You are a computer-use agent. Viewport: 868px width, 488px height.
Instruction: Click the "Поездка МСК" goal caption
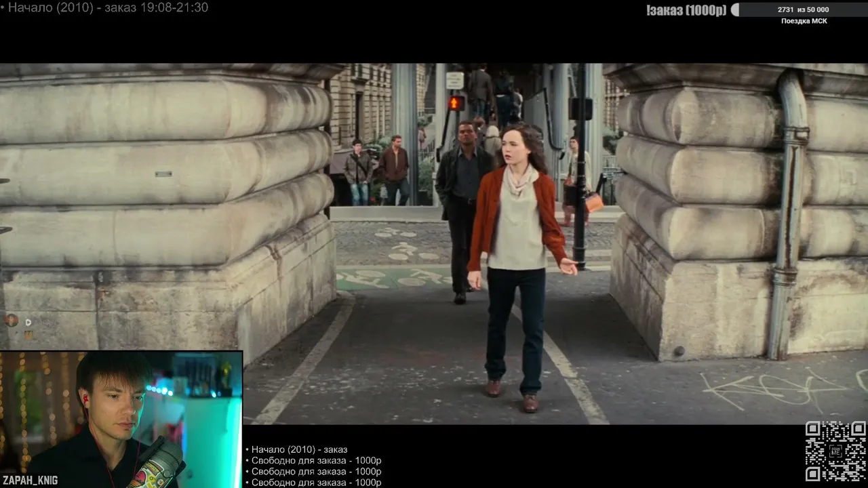click(x=804, y=21)
